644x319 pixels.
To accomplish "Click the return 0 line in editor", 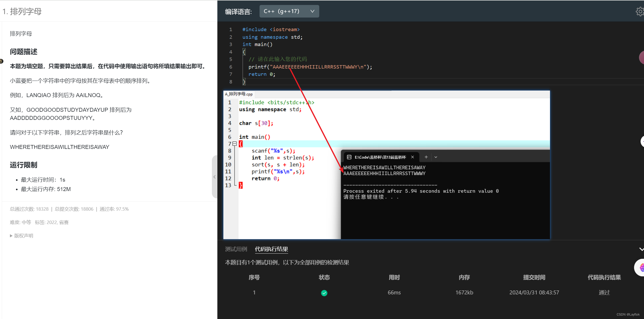I will coord(262,74).
